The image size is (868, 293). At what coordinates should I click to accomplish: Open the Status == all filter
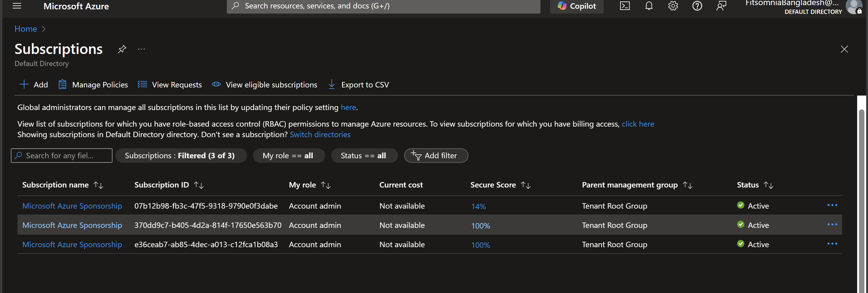coord(364,156)
